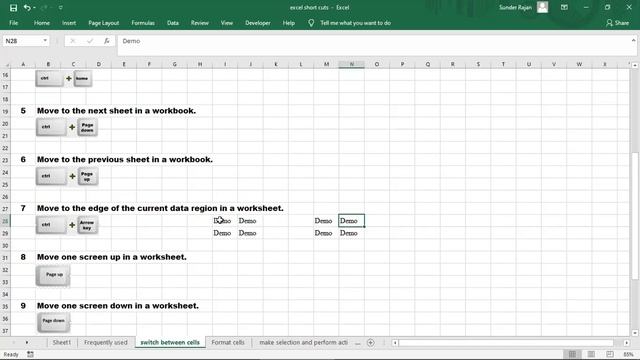Click the home key image in row 16
The width and height of the screenshot is (640, 360).
tap(82, 78)
